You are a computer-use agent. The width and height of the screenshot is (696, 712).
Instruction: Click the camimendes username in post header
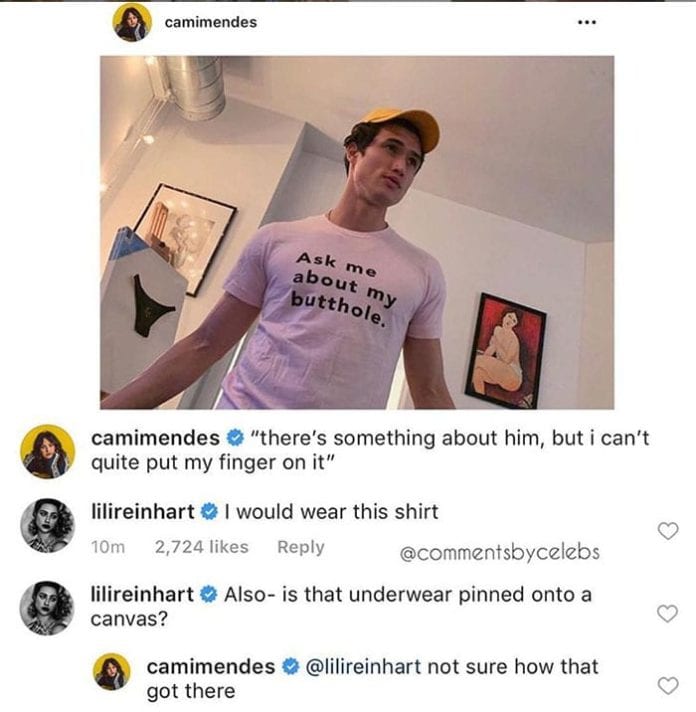[x=211, y=22]
